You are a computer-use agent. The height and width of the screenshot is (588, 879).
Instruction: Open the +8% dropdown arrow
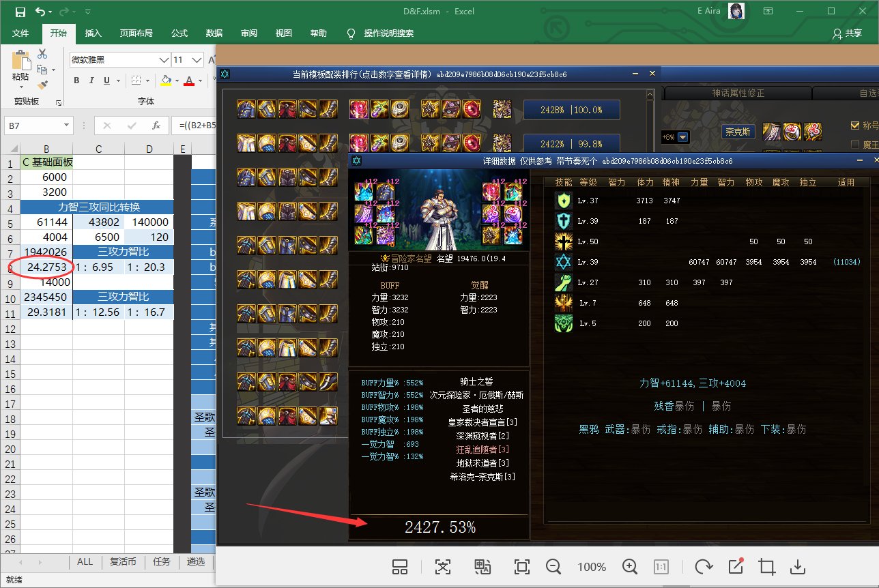(683, 137)
